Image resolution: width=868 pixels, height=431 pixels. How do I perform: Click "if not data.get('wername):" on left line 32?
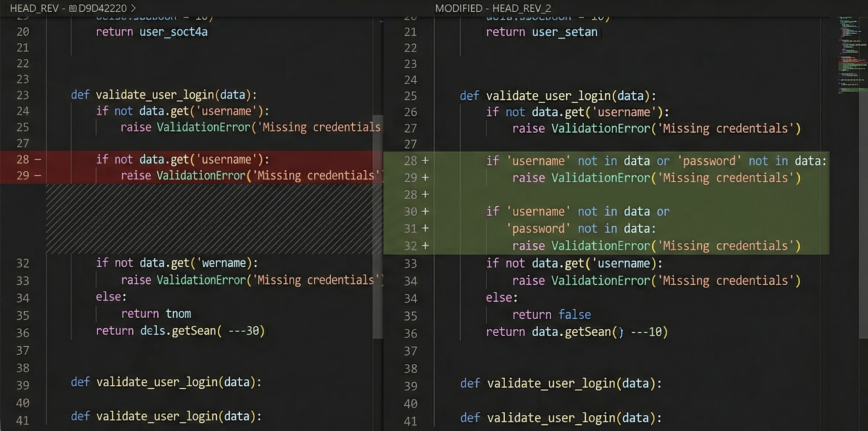177,263
